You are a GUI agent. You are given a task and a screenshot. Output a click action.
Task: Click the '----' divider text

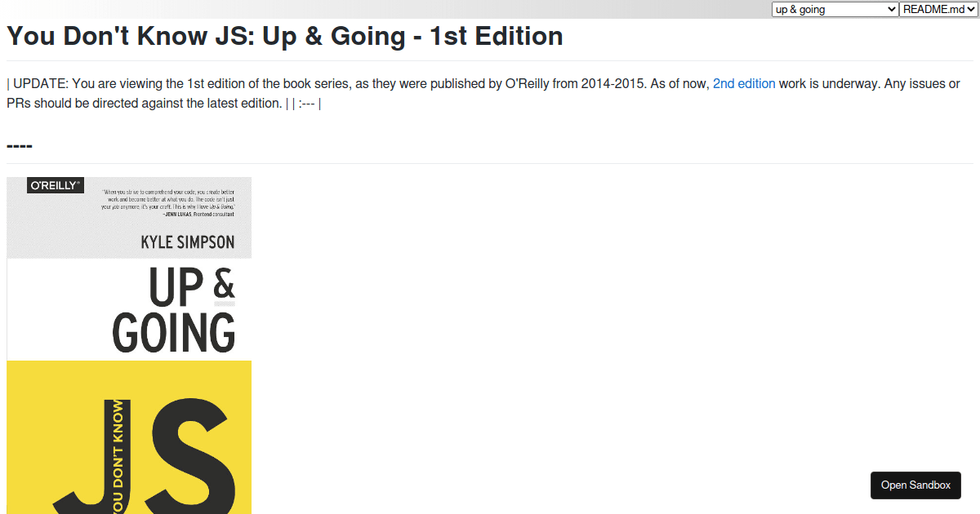pyautogui.click(x=19, y=144)
